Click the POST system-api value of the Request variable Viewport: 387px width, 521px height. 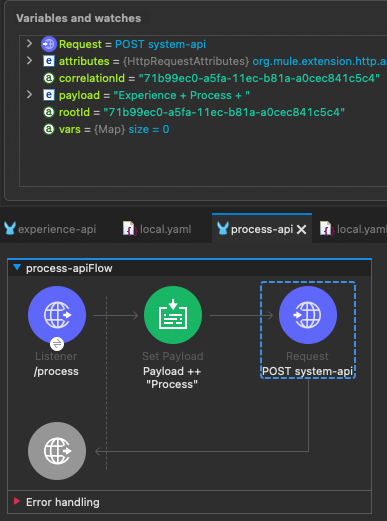(x=160, y=44)
